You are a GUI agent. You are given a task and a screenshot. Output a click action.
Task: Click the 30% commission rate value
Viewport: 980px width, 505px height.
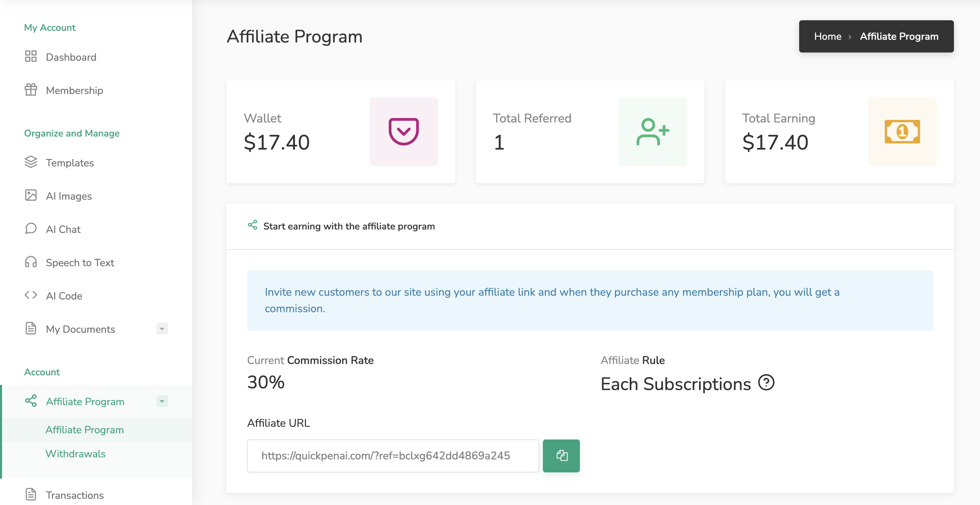(x=266, y=382)
